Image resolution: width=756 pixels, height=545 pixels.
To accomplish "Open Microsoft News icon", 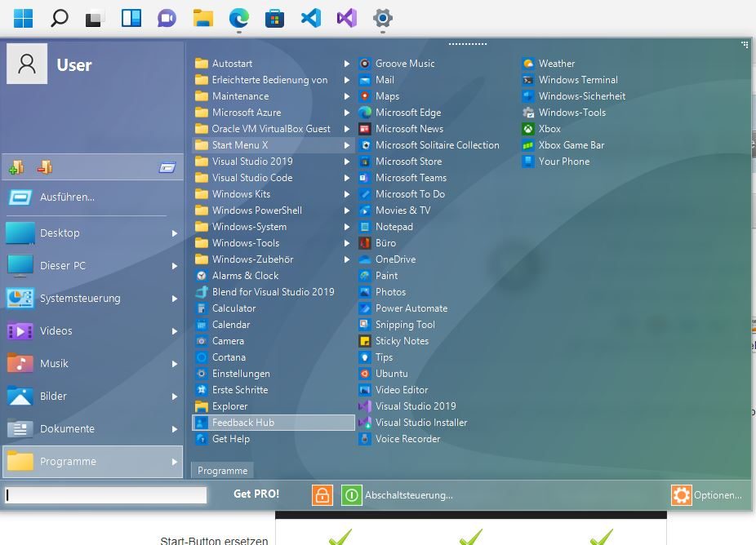I will pyautogui.click(x=365, y=129).
